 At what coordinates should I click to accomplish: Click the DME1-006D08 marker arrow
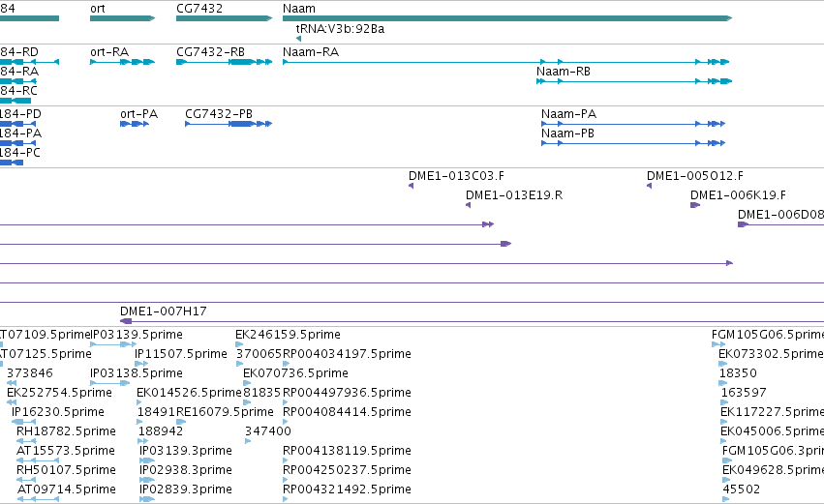743,224
